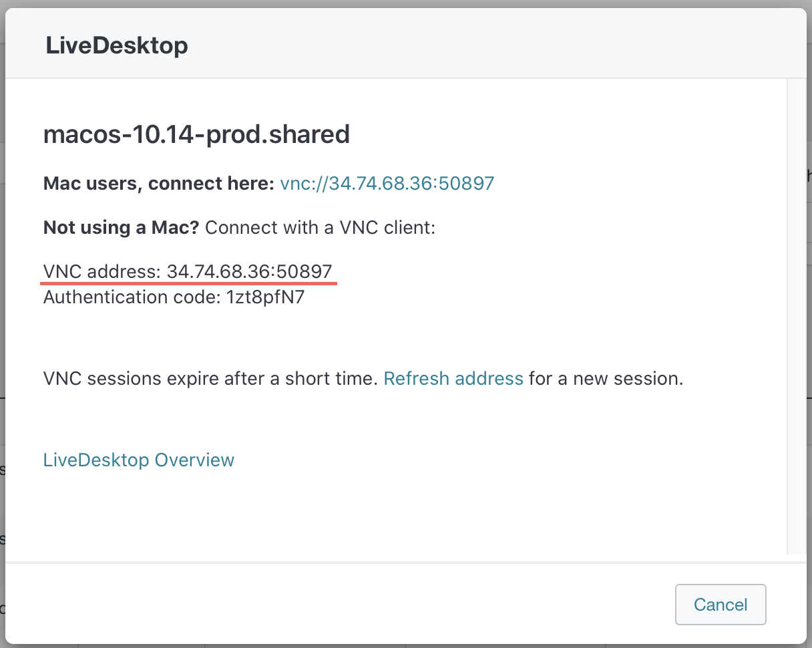The height and width of the screenshot is (648, 812).
Task: Click the 34.74.68.36:50897 value after VNC address
Action: tap(249, 272)
